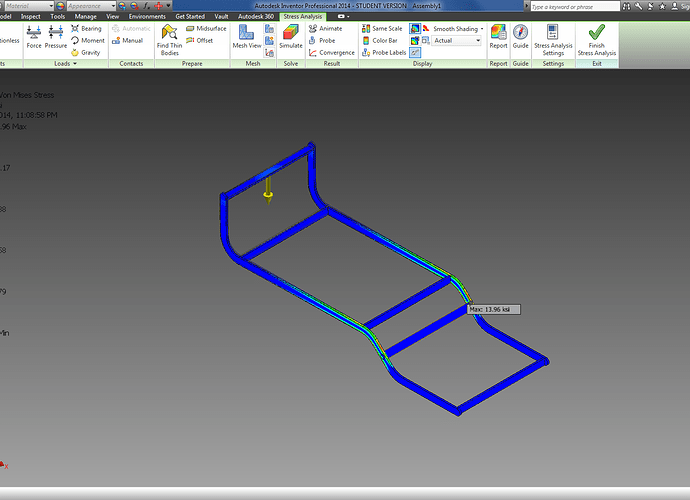This screenshot has width=690, height=500.
Task: Apply a Force load
Action: click(x=34, y=37)
